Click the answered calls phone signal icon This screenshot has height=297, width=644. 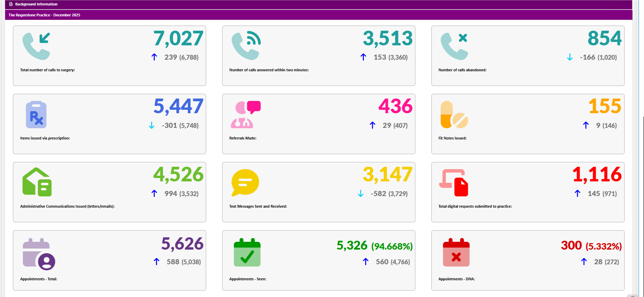246,45
